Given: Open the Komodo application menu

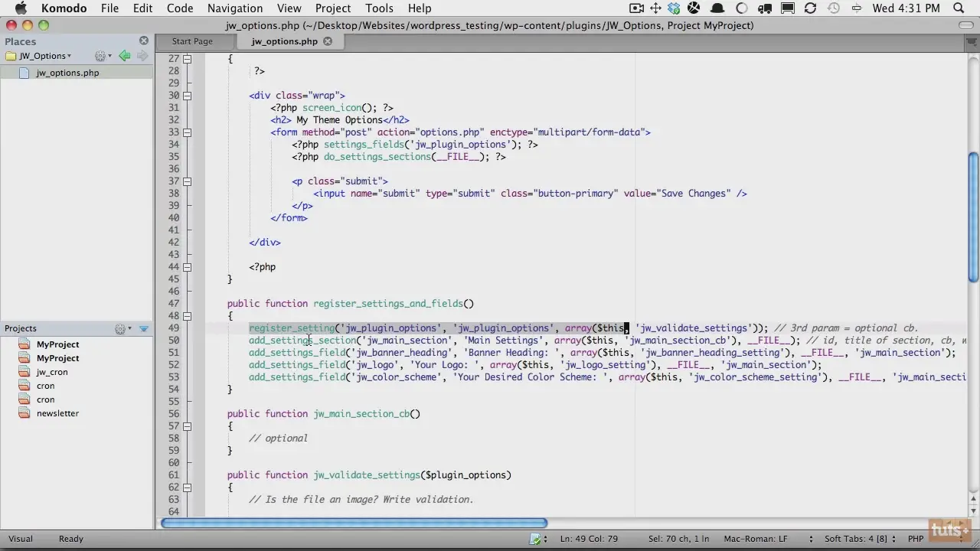Looking at the screenshot, I should tap(64, 8).
